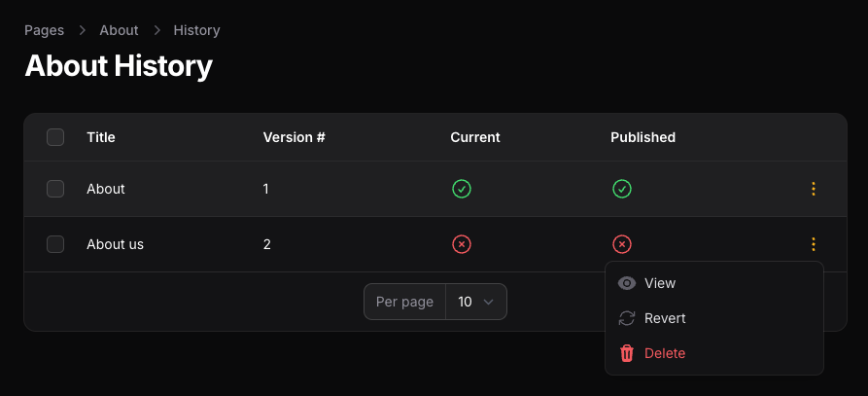Open actions menu for About row
This screenshot has height=396, width=868.
[x=814, y=189]
